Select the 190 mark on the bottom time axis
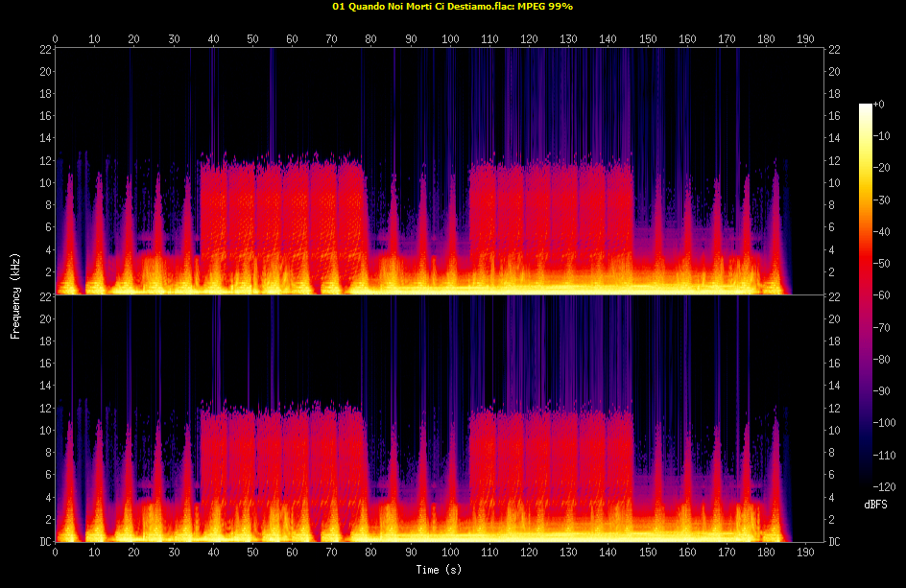The height and width of the screenshot is (588, 906). tap(805, 553)
